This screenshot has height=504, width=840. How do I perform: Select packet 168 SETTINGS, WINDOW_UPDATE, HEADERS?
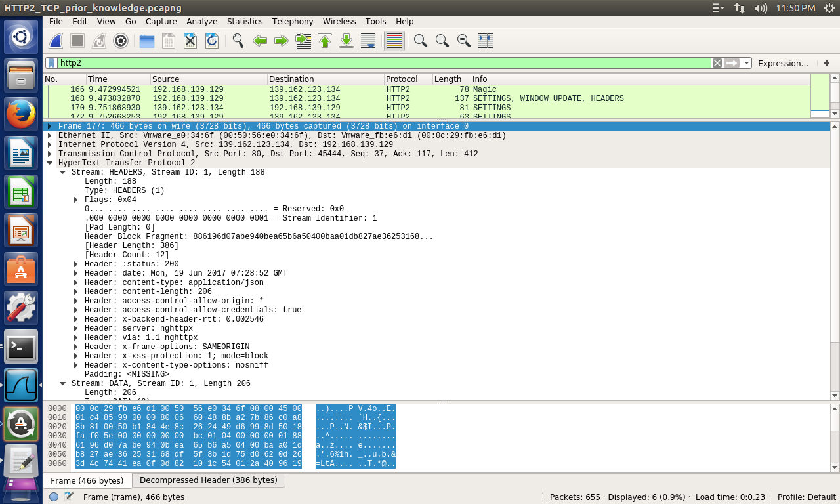427,98
